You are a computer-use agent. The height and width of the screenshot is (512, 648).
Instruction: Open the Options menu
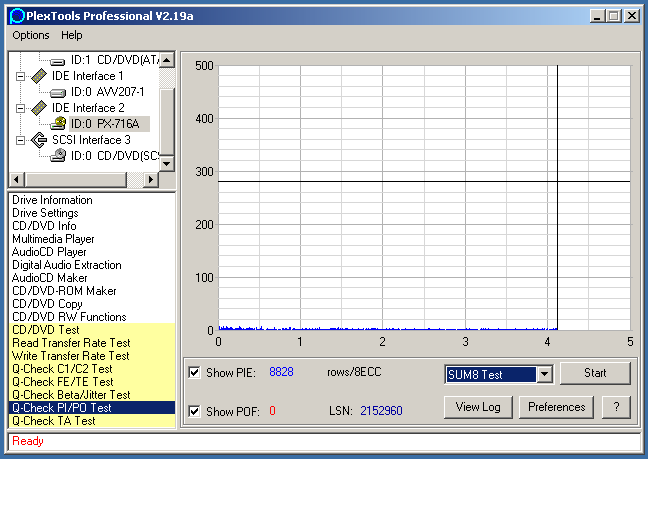[x=30, y=35]
